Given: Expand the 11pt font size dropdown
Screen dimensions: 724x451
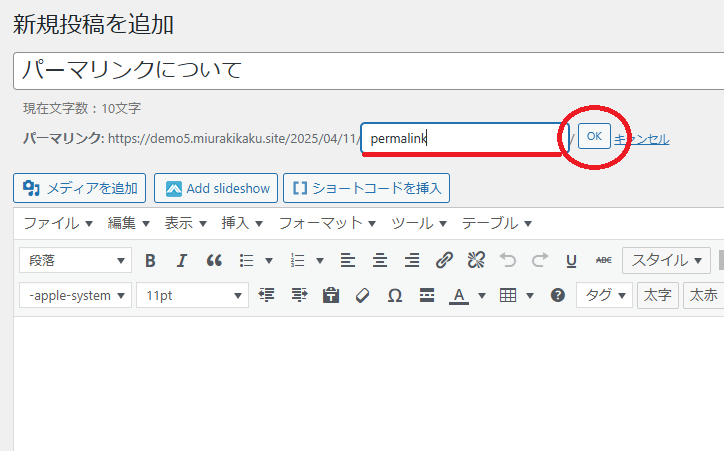Looking at the screenshot, I should point(192,296).
